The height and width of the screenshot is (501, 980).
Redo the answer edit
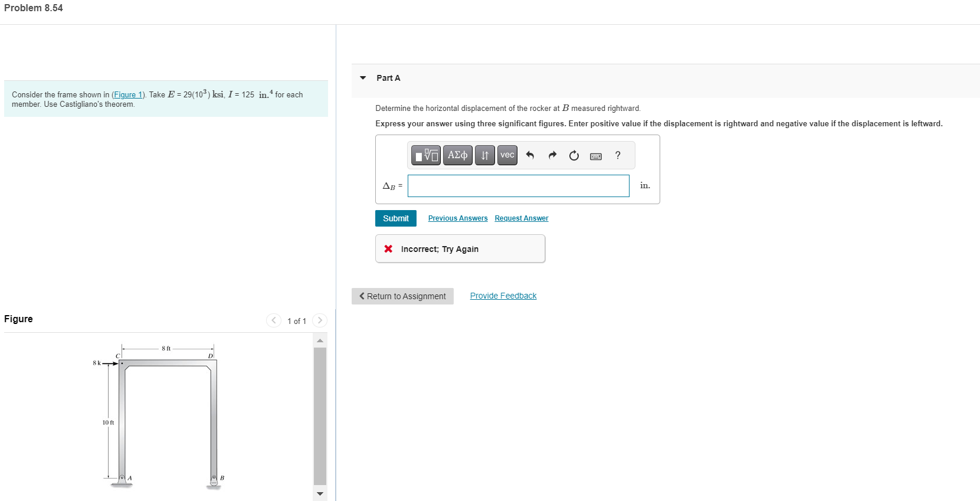pyautogui.click(x=552, y=155)
